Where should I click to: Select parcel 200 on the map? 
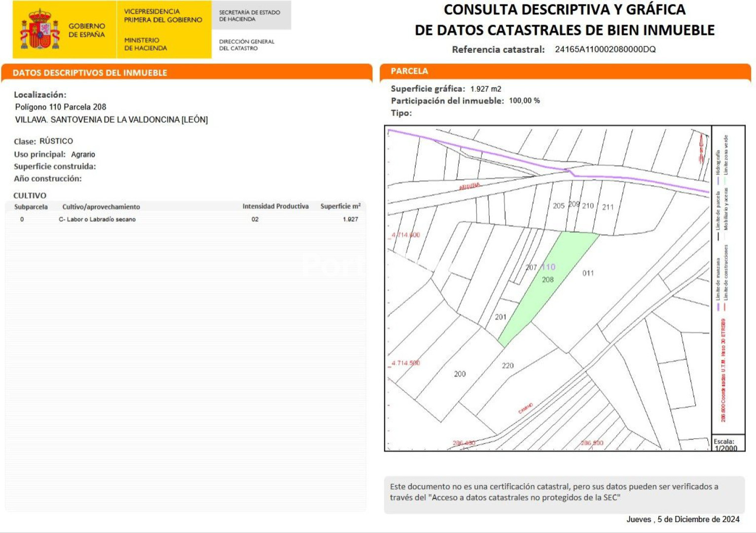coord(460,374)
